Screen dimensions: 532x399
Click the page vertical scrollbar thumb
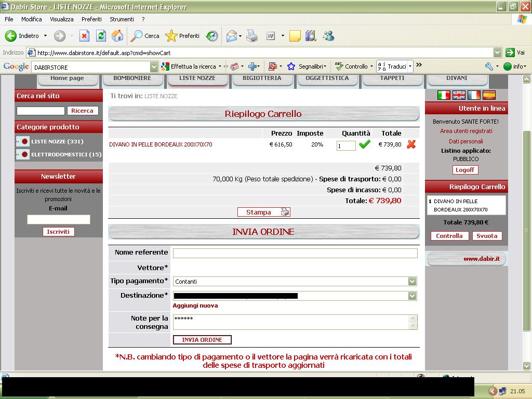526,231
